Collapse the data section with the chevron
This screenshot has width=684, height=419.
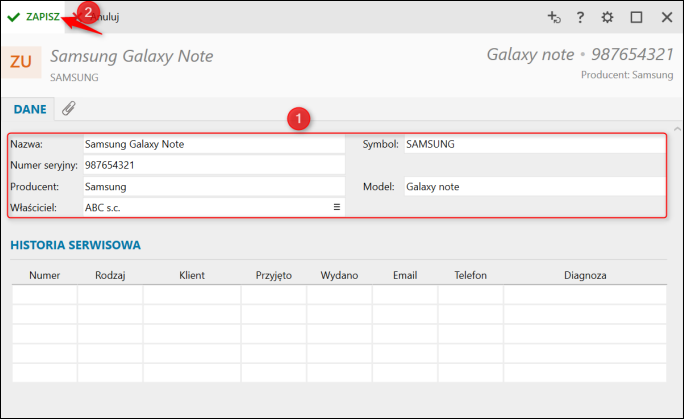coord(677,129)
